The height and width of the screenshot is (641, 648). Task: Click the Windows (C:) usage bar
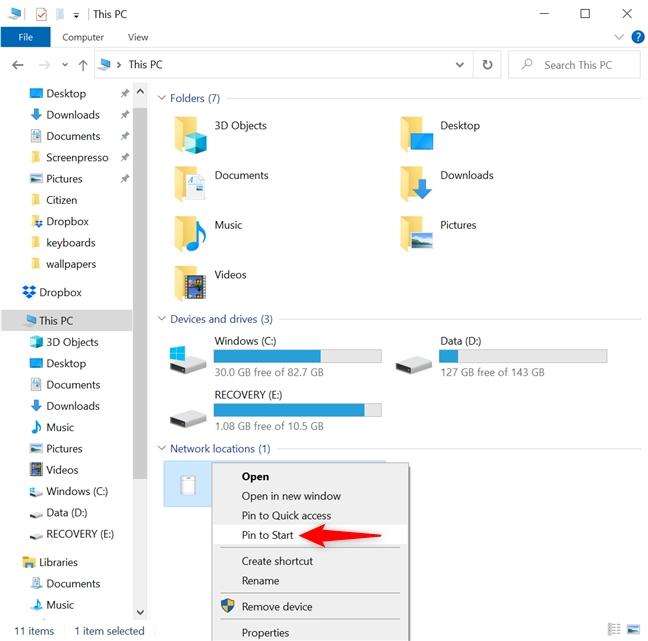(x=298, y=356)
